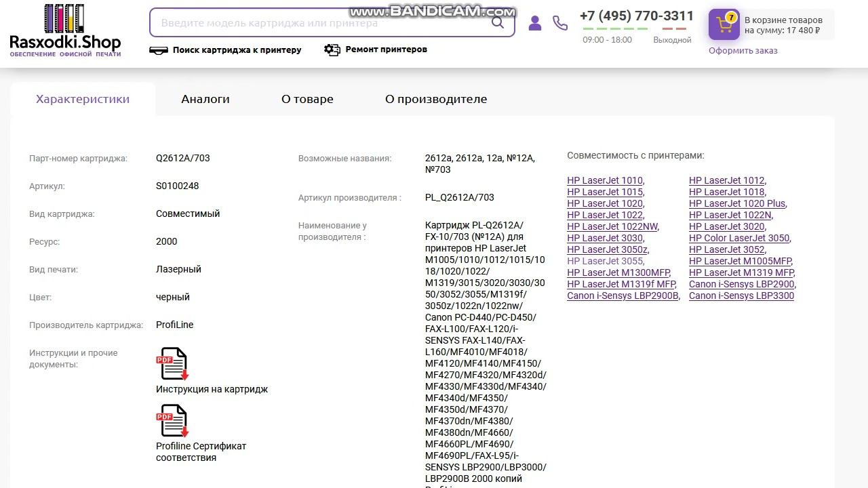The width and height of the screenshot is (868, 488).
Task: Open Canon i-Sensys LBP2900 link
Action: click(x=741, y=284)
